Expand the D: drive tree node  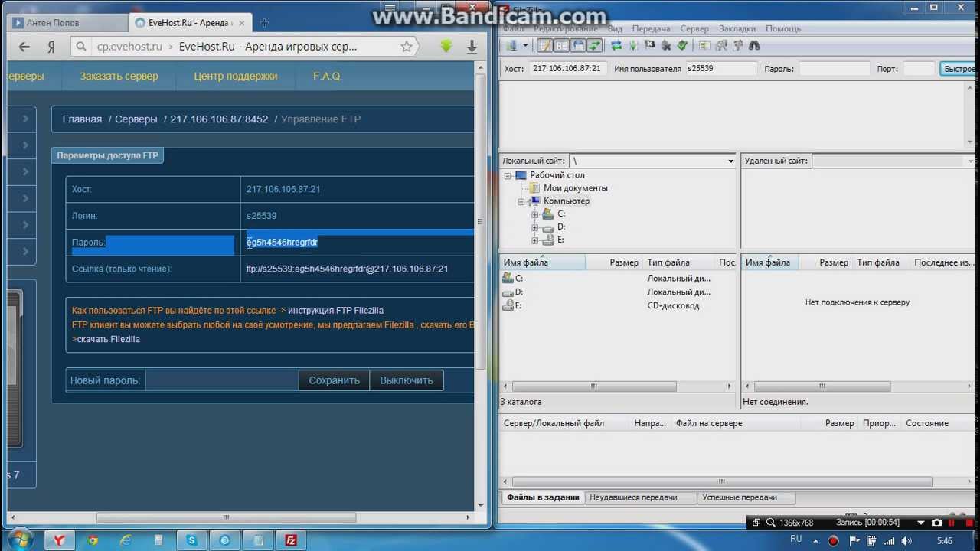tap(534, 227)
